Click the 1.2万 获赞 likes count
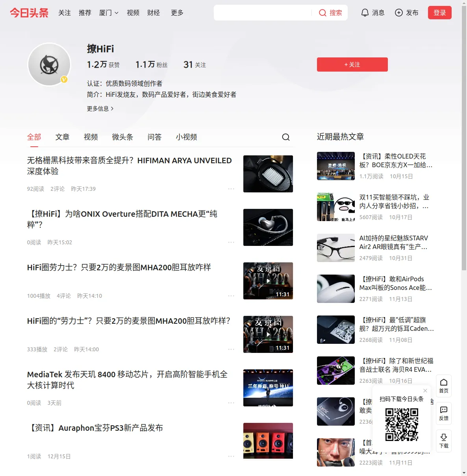The height and width of the screenshot is (476, 467). (103, 65)
